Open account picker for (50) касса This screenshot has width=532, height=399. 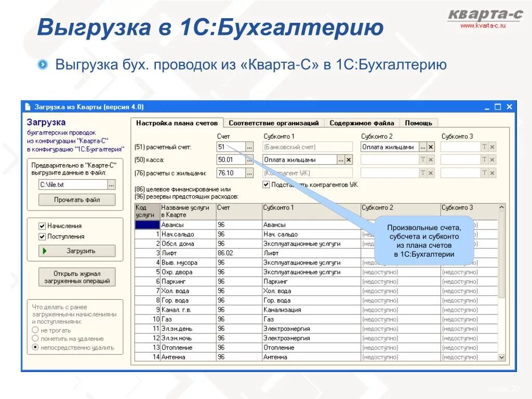point(249,160)
